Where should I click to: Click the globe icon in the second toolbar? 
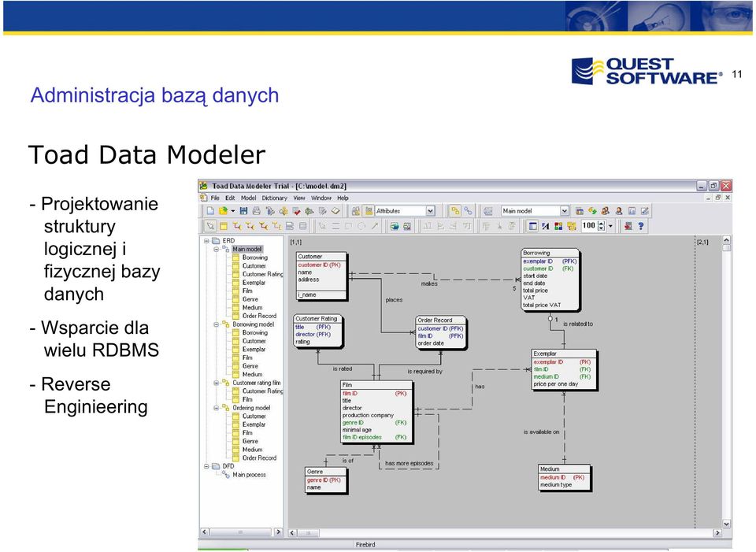(395, 226)
